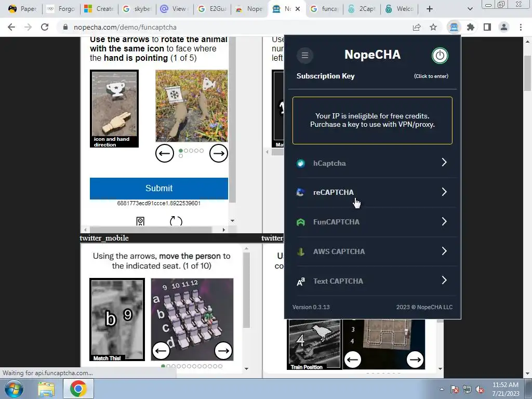The image size is (532, 399).
Task: Switch to the View tab
Action: click(x=174, y=9)
